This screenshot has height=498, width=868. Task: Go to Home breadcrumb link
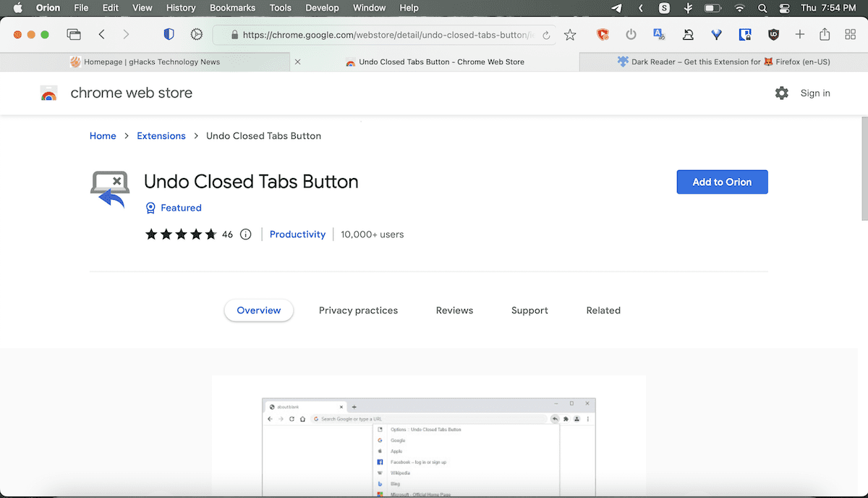coord(103,135)
